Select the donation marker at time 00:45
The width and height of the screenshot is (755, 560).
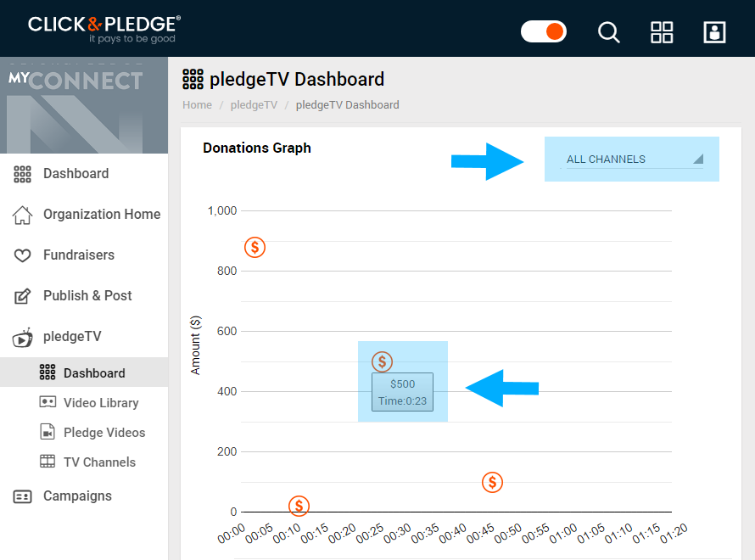pyautogui.click(x=492, y=482)
